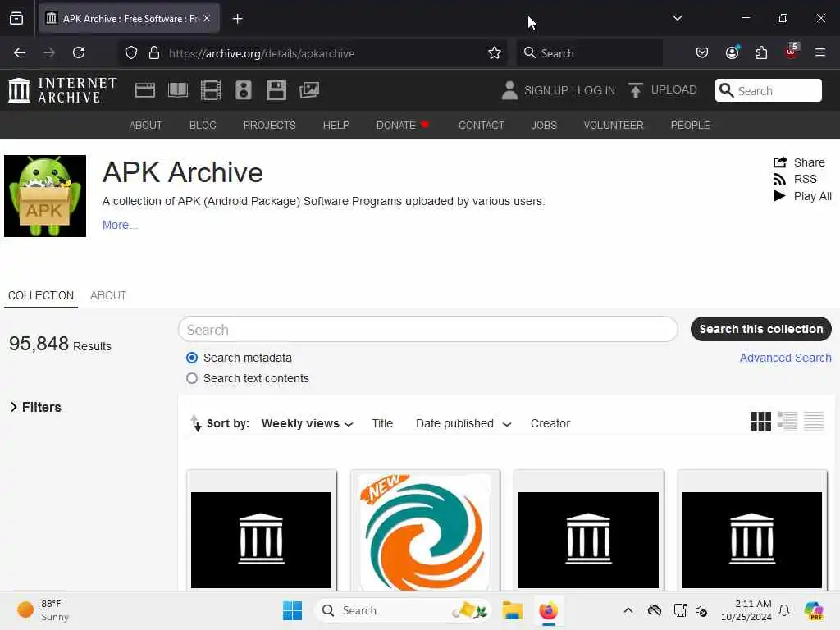Click the Share icon
840x630 pixels.
pos(780,162)
